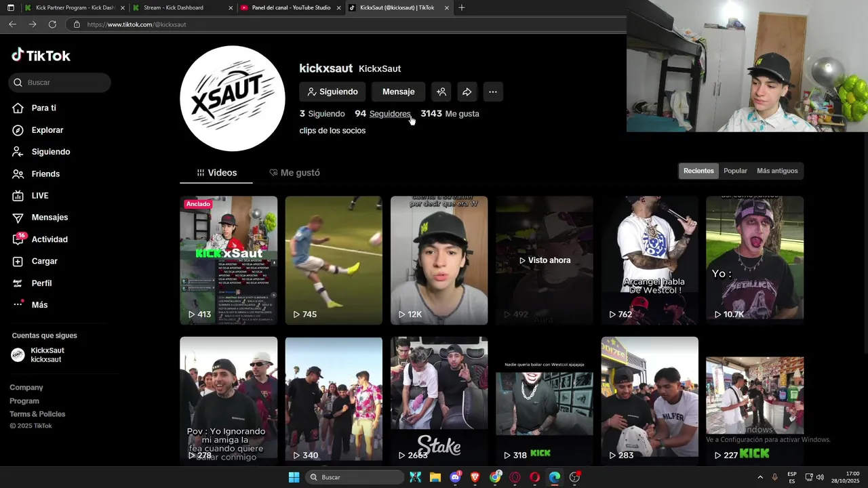Image resolution: width=868 pixels, height=488 pixels.
Task: Go to Perfil in sidebar
Action: click(41, 283)
